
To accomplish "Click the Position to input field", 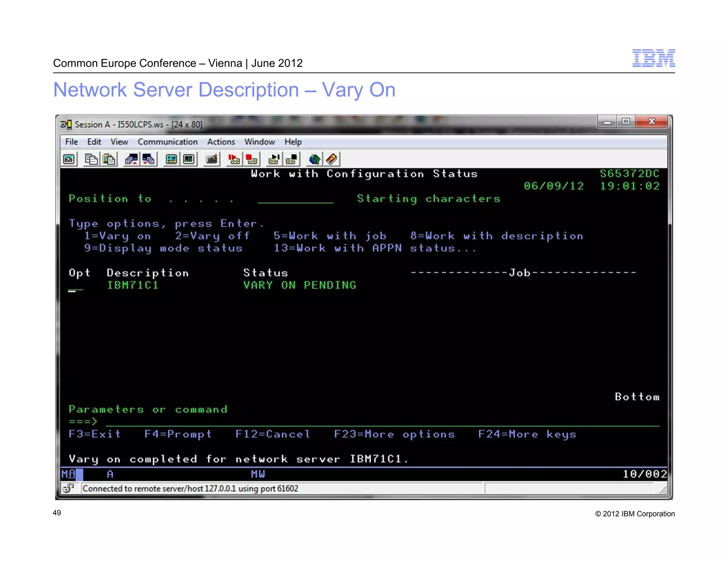I will click(x=295, y=199).
